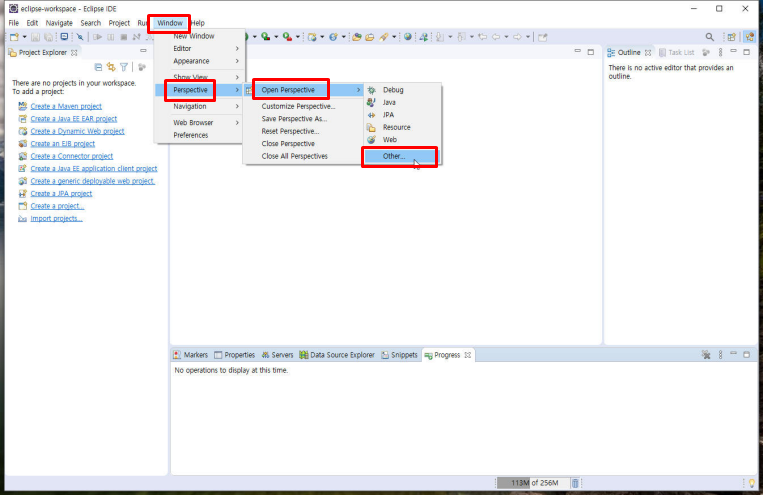Click the Open Type folder icon
The height and width of the screenshot is (495, 763).
tap(357, 37)
